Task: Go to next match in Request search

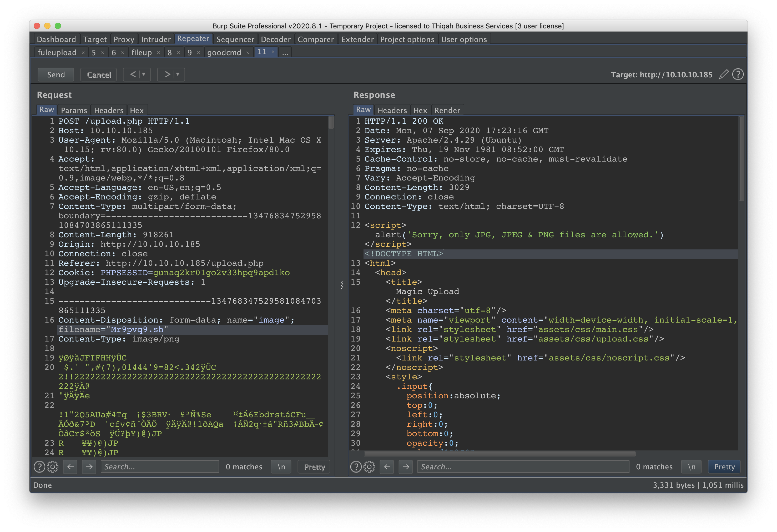Action: coord(89,466)
